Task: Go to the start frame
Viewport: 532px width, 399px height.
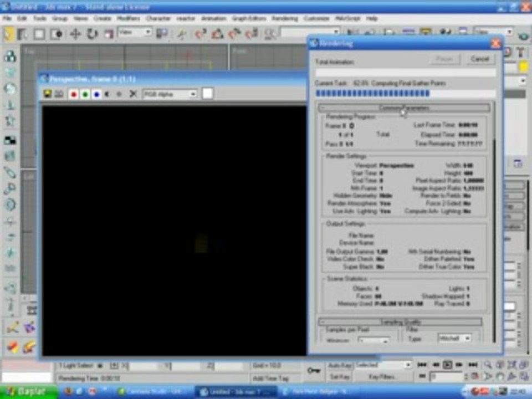Action: click(422, 365)
